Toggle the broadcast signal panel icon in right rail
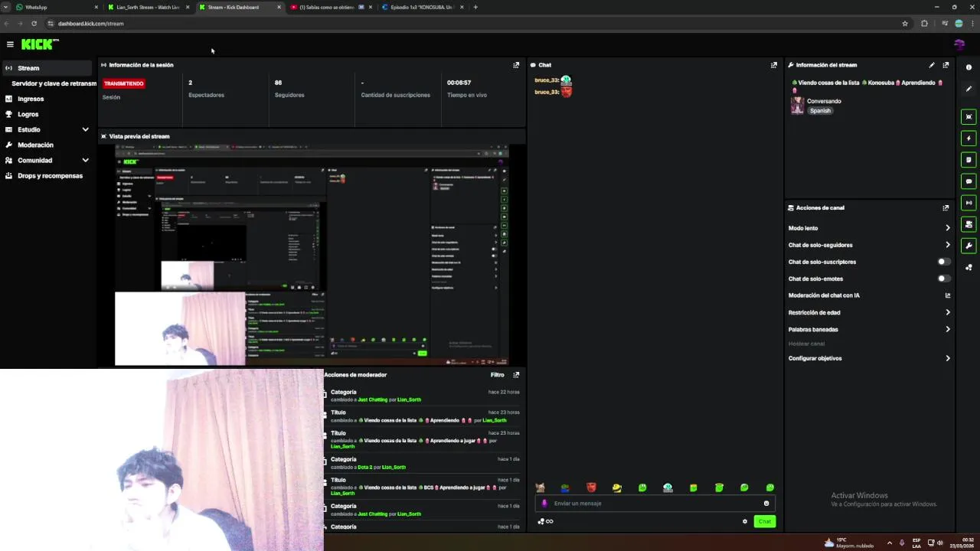The height and width of the screenshot is (551, 980). 969,203
